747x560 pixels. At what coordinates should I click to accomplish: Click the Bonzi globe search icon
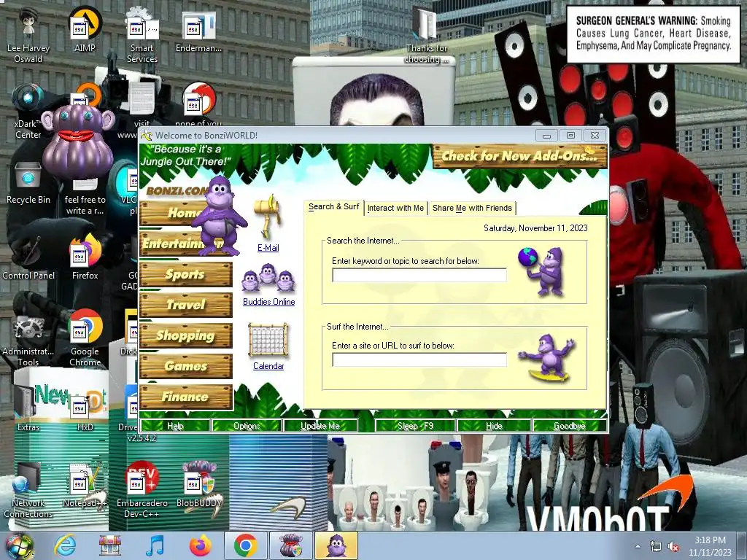[x=542, y=271]
